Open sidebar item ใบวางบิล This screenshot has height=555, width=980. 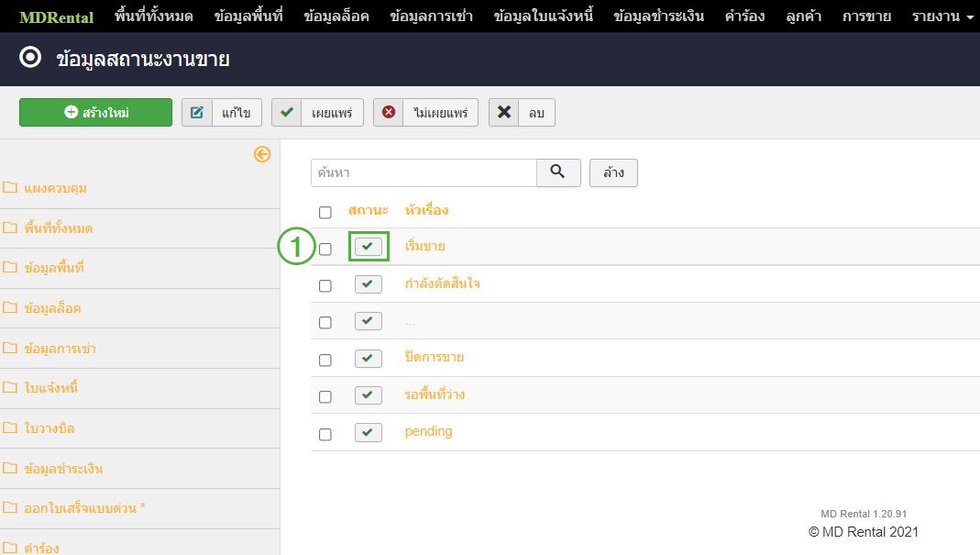(50, 428)
